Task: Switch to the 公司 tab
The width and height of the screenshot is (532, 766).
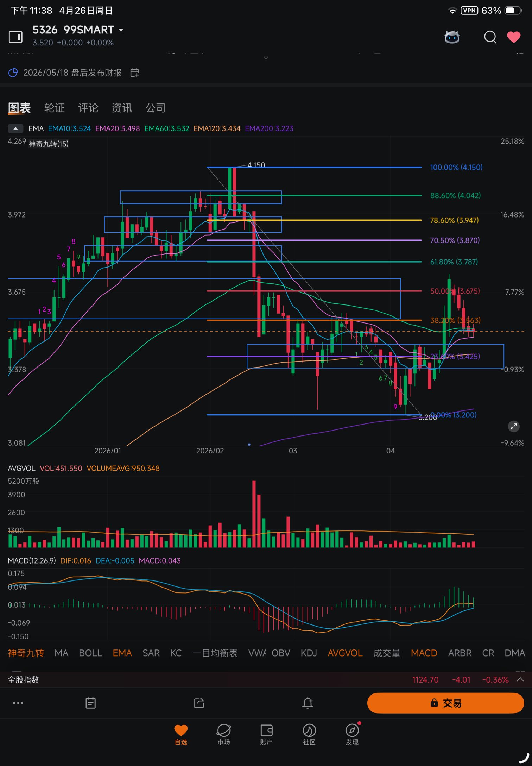Action: tap(156, 108)
